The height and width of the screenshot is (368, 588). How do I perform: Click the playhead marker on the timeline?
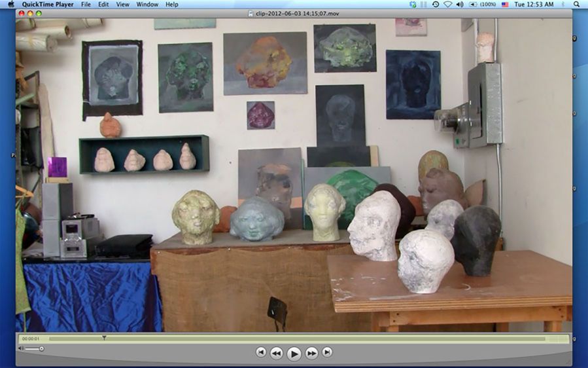click(104, 339)
